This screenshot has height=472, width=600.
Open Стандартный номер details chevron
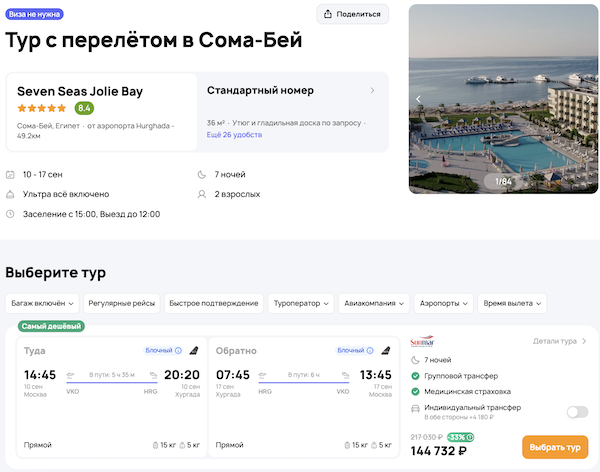(373, 90)
